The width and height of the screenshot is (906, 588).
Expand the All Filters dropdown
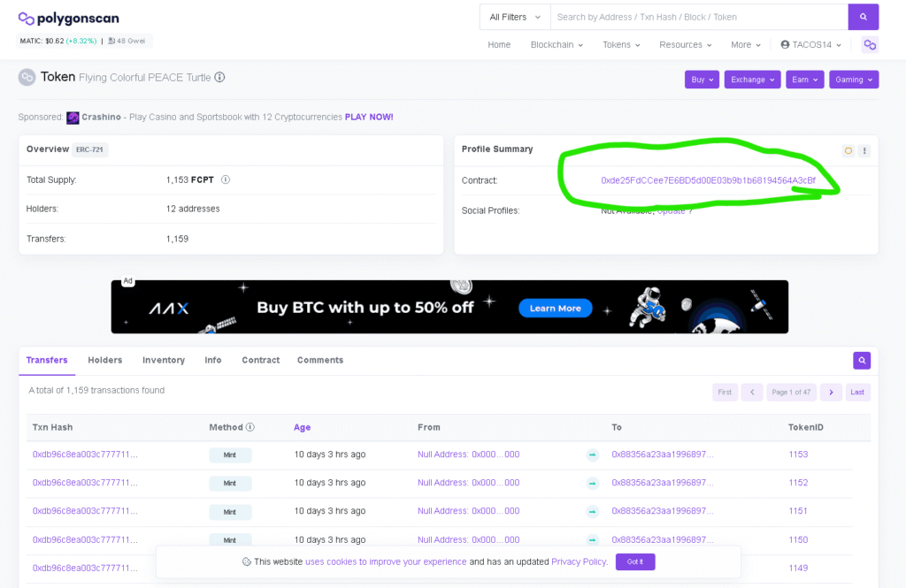[514, 17]
